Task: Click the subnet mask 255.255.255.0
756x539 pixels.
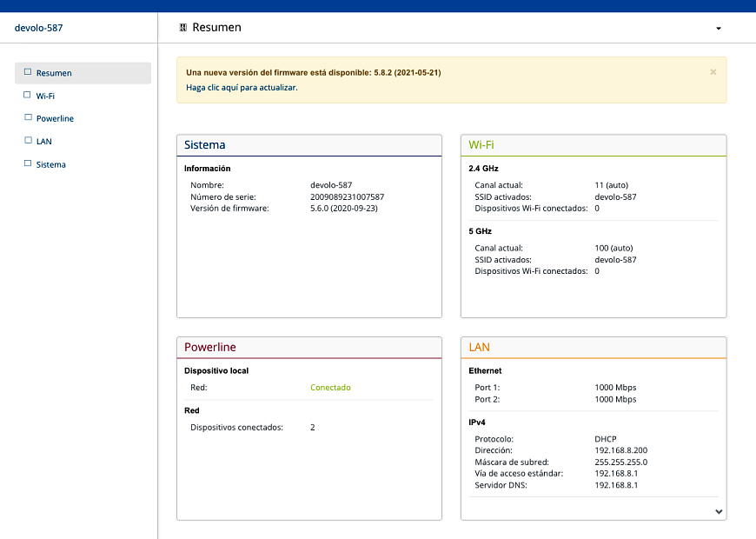Action: click(621, 462)
